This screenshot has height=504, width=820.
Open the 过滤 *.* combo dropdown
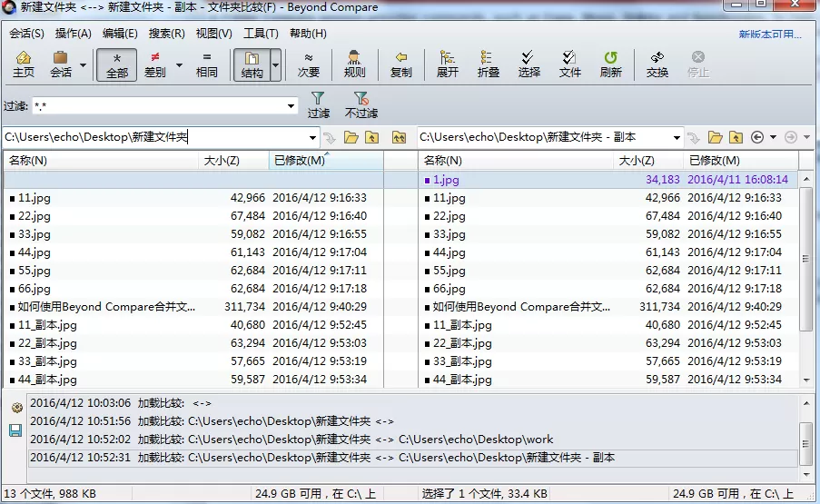tap(291, 106)
